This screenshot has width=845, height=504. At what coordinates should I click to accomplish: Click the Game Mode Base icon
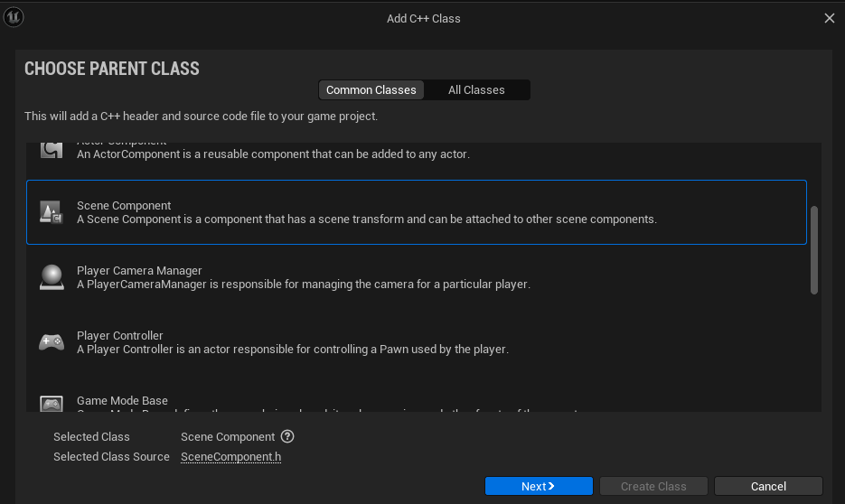(52, 404)
